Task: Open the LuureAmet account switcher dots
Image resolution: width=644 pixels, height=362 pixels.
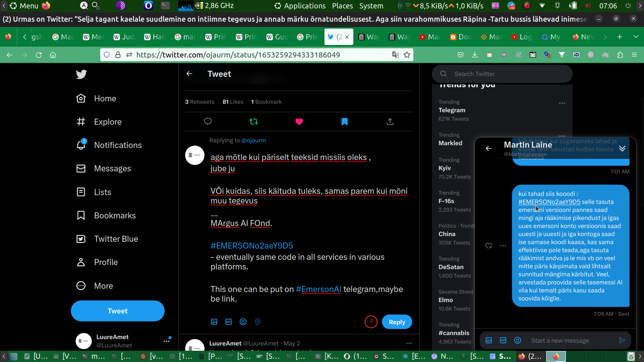Action: pos(166,341)
